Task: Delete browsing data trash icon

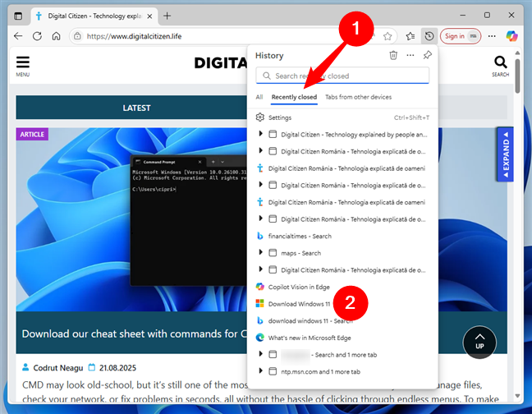Action: [393, 55]
